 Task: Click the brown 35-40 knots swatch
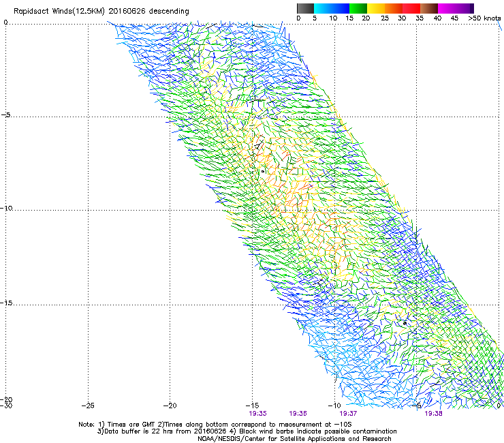pyautogui.click(x=429, y=8)
